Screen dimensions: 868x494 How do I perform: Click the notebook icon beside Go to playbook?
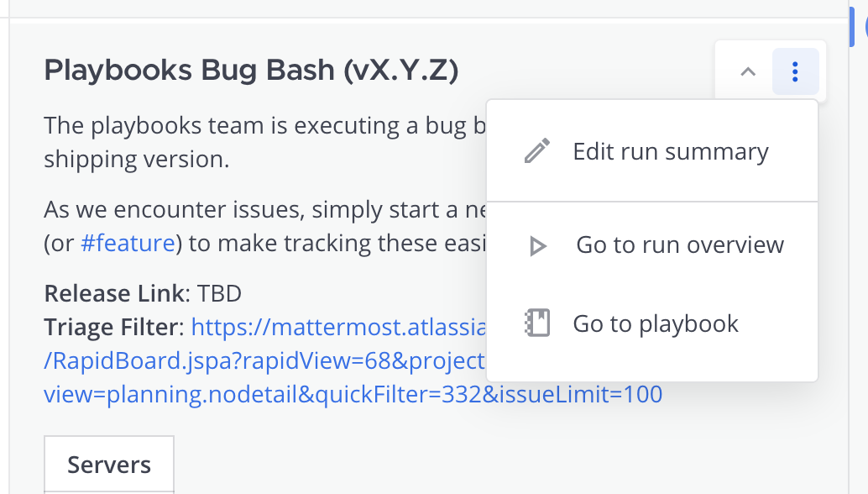point(538,323)
